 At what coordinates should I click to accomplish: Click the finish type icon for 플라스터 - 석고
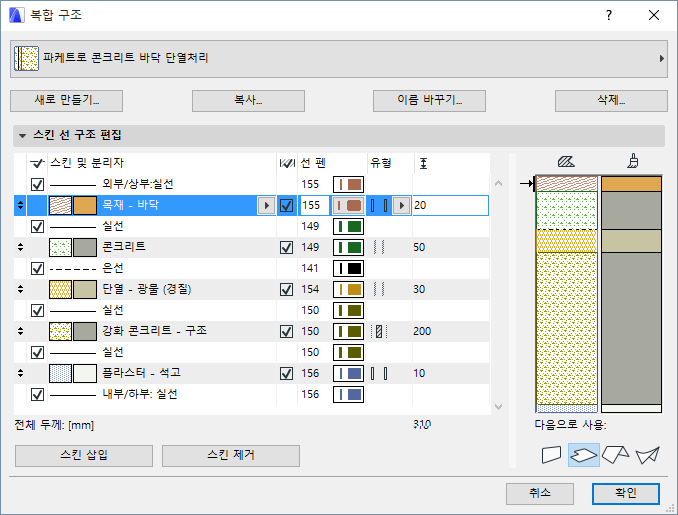pos(379,374)
